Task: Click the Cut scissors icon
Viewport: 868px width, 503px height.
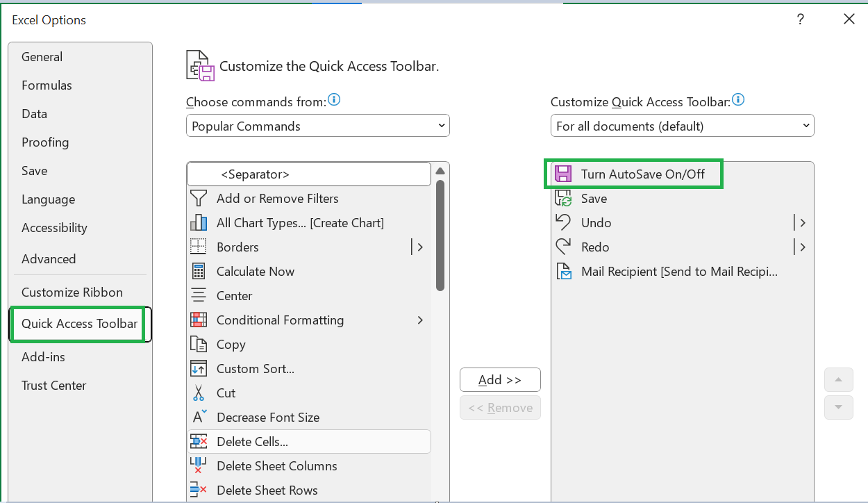Action: [199, 393]
